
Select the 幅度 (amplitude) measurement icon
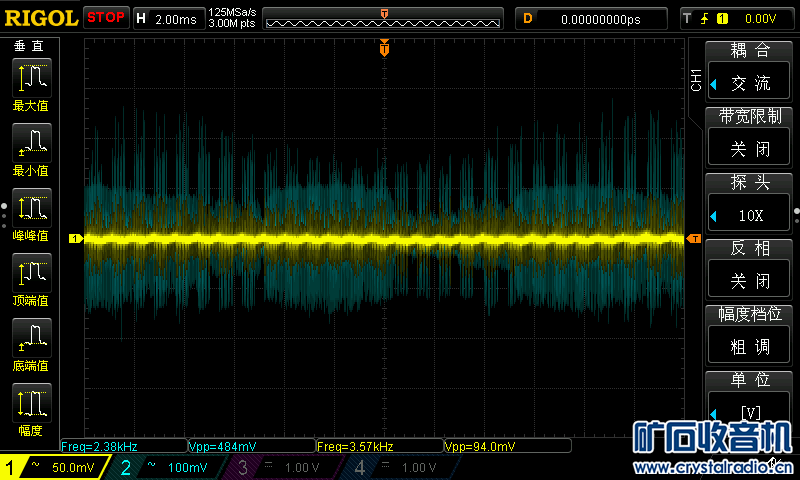(x=31, y=403)
